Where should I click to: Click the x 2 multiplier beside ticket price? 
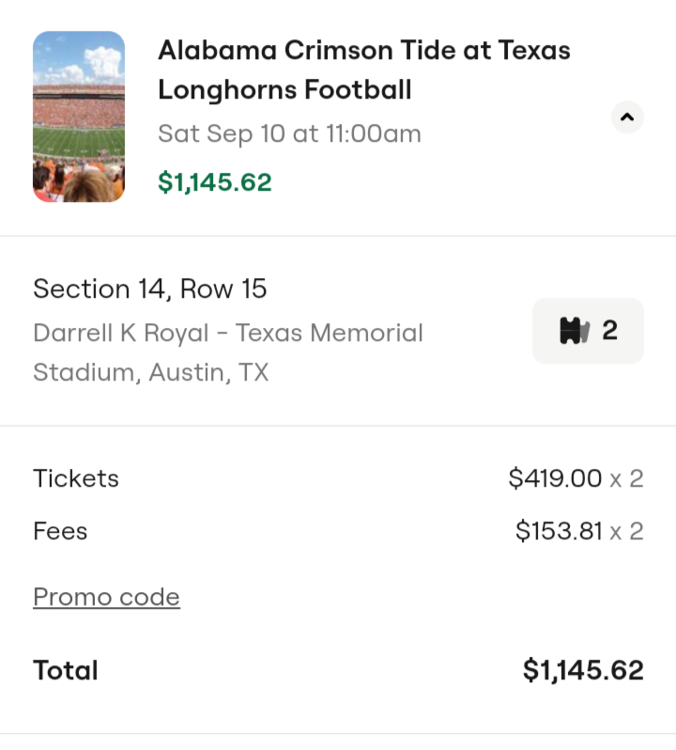point(627,478)
